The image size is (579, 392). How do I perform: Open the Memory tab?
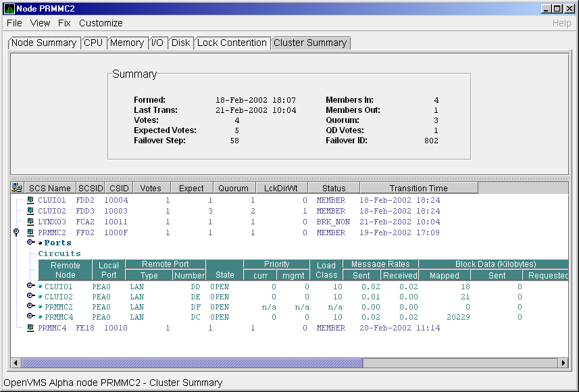(x=127, y=43)
